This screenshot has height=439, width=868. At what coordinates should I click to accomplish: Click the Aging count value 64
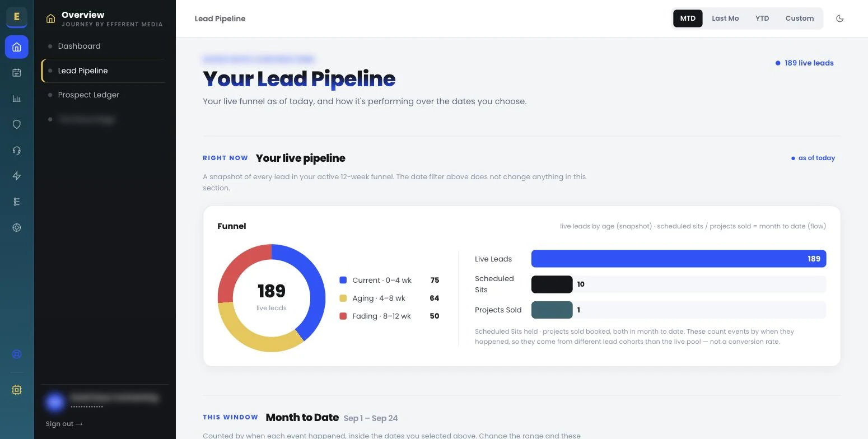pyautogui.click(x=435, y=298)
